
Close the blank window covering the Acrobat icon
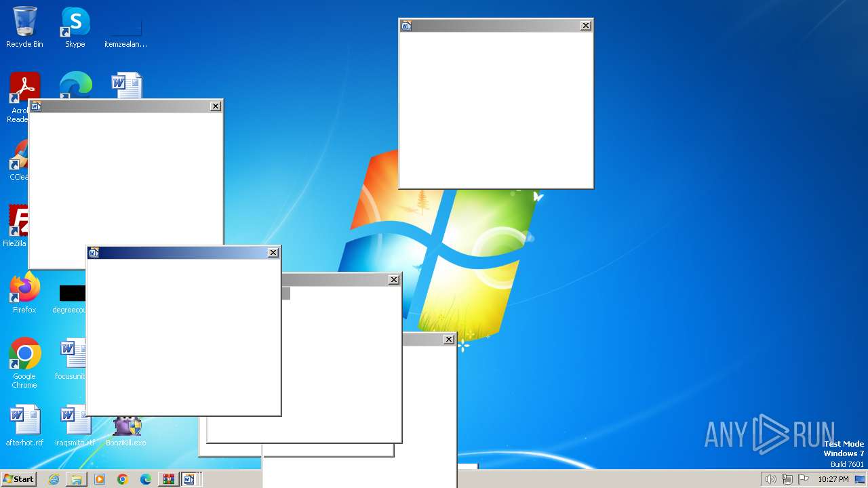point(216,106)
